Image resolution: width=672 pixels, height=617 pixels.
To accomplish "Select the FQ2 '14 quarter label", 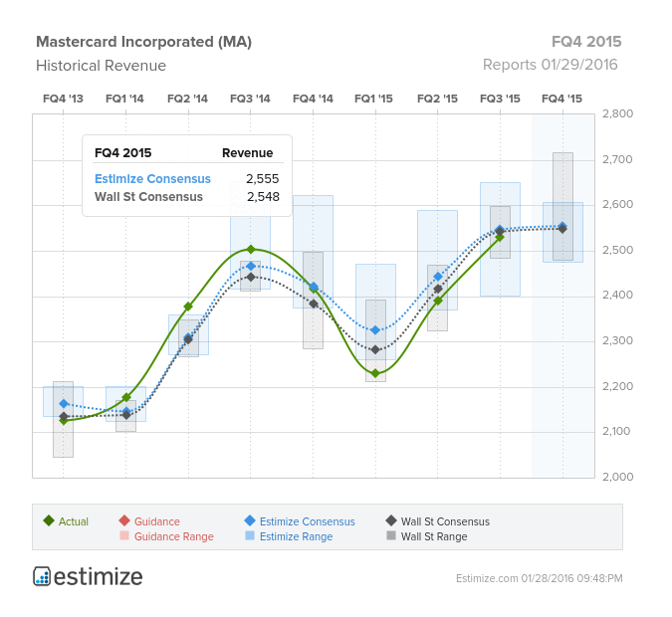I will 187,99.
